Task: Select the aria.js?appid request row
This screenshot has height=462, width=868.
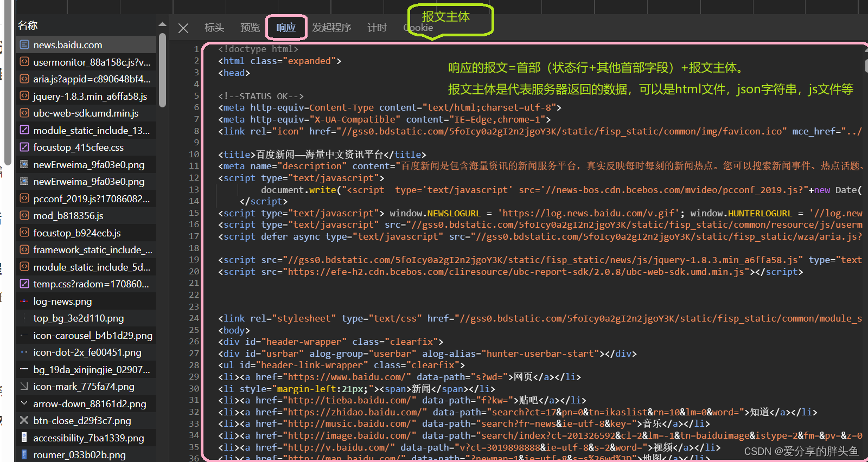Action: 86,79
